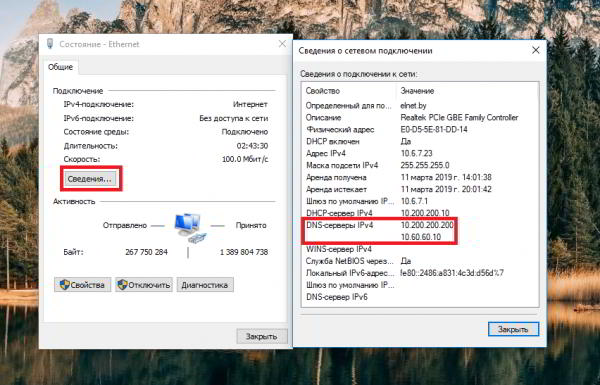Click Закрыть in network details window
The image size is (600, 385).
513,329
